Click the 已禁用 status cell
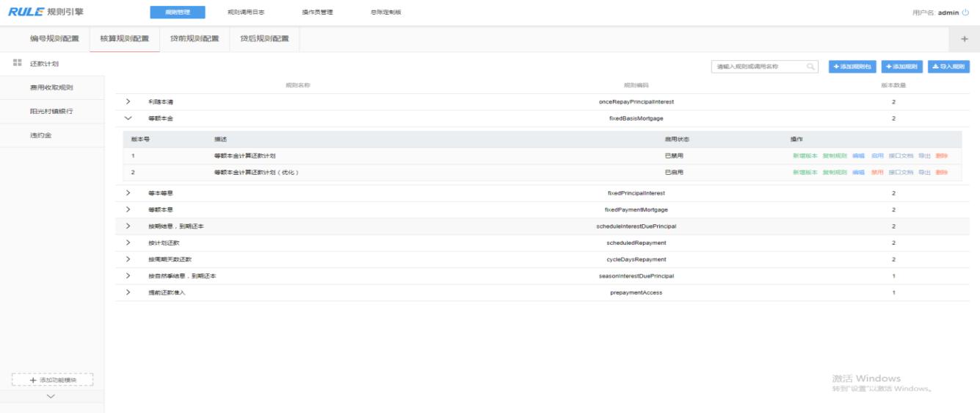 coord(673,156)
